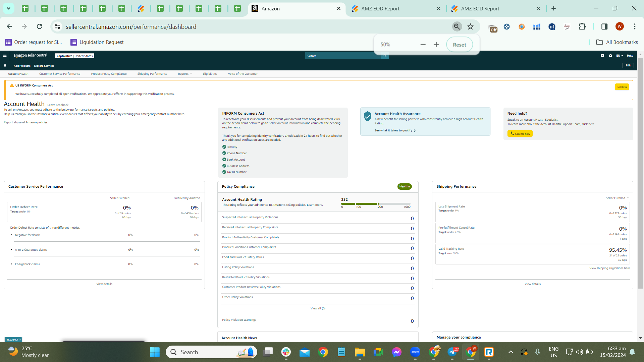This screenshot has height=362, width=644.
Task: Open Slack from the taskbar
Action: coord(286,352)
